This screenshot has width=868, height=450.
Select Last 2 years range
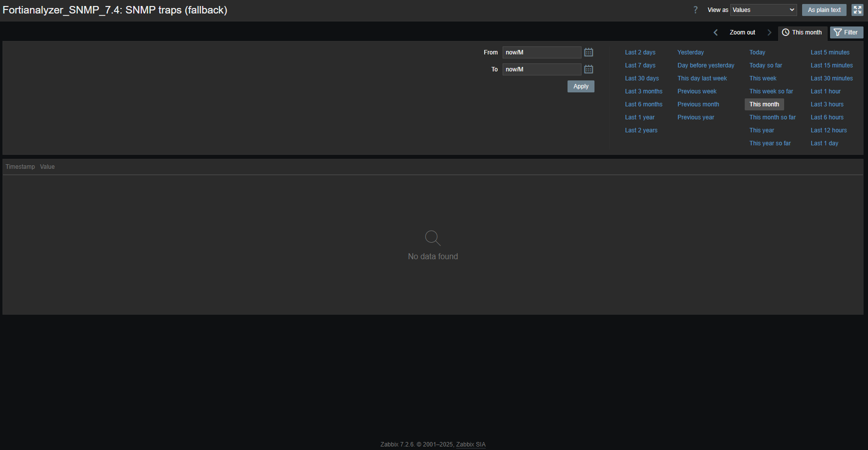[x=641, y=130]
